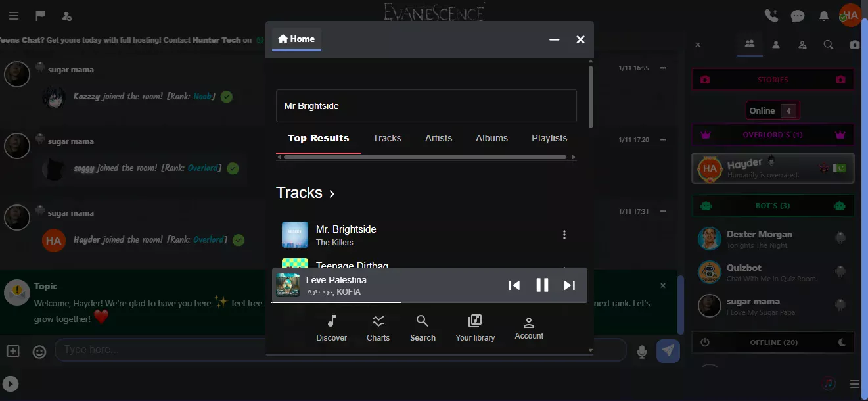This screenshot has height=401, width=868.
Task: Toggle the night mode moon icon
Action: pyautogui.click(x=842, y=342)
